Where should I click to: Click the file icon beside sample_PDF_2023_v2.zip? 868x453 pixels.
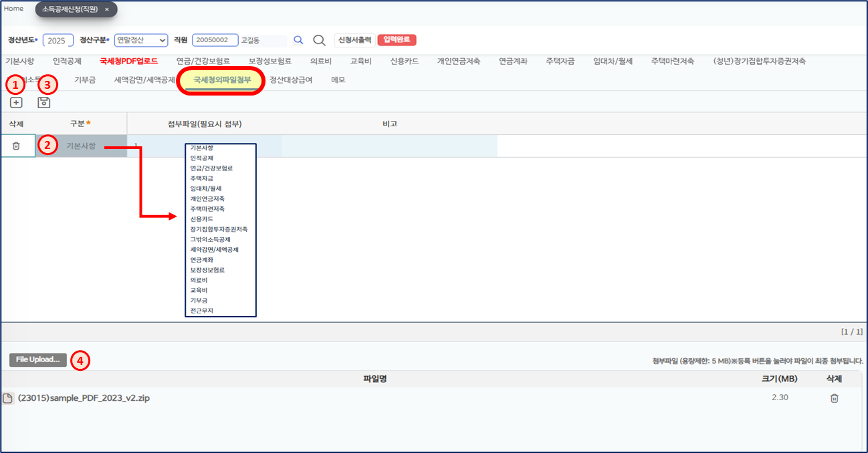(7, 398)
